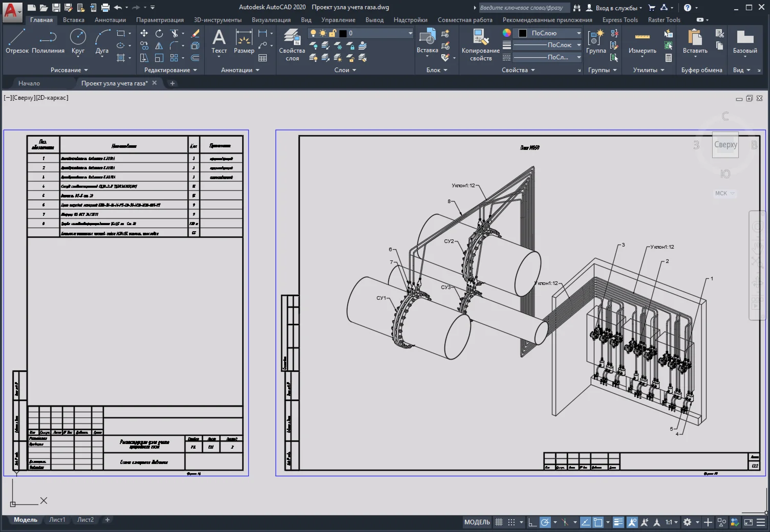The height and width of the screenshot is (532, 770).
Task: Click the Сверху face of the ViewCube
Action: [x=725, y=145]
